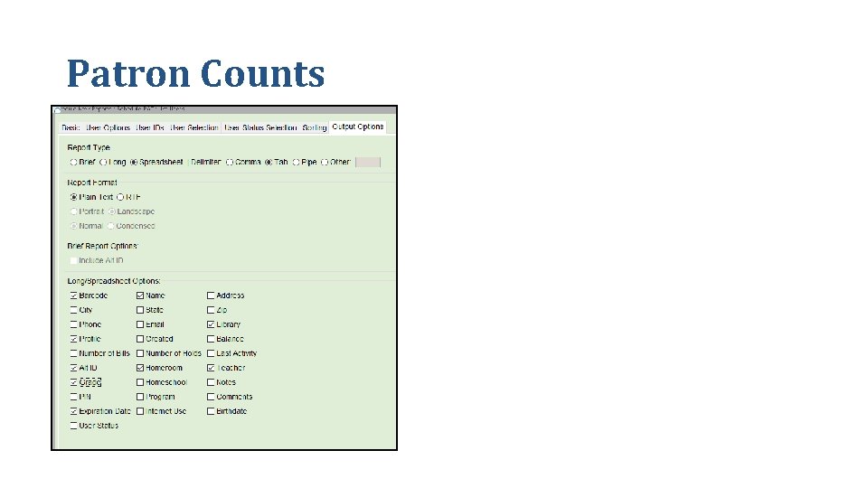Uncheck the Alt ID option under Long/Spreadsheet
This screenshot has height=488, width=868.
point(73,368)
